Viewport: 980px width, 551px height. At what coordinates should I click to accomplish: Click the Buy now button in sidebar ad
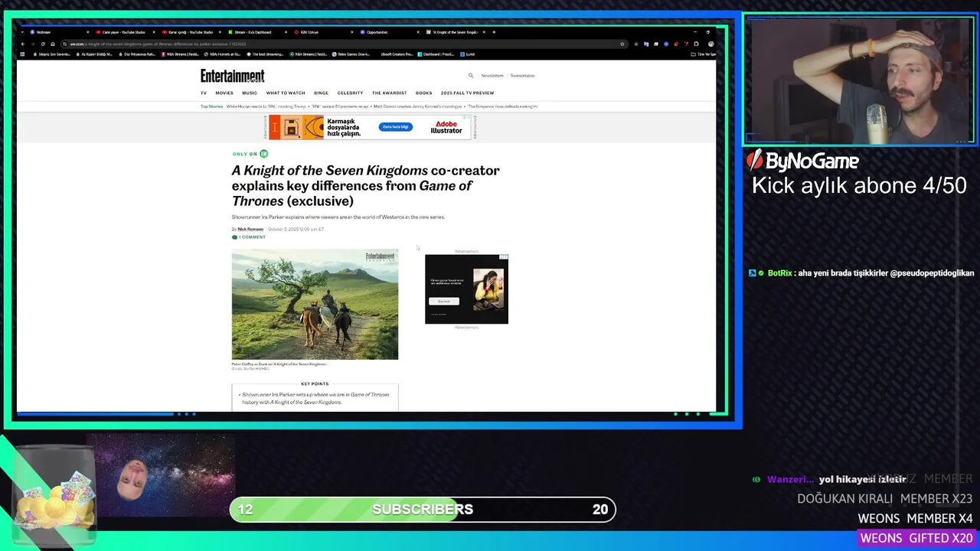click(x=444, y=302)
